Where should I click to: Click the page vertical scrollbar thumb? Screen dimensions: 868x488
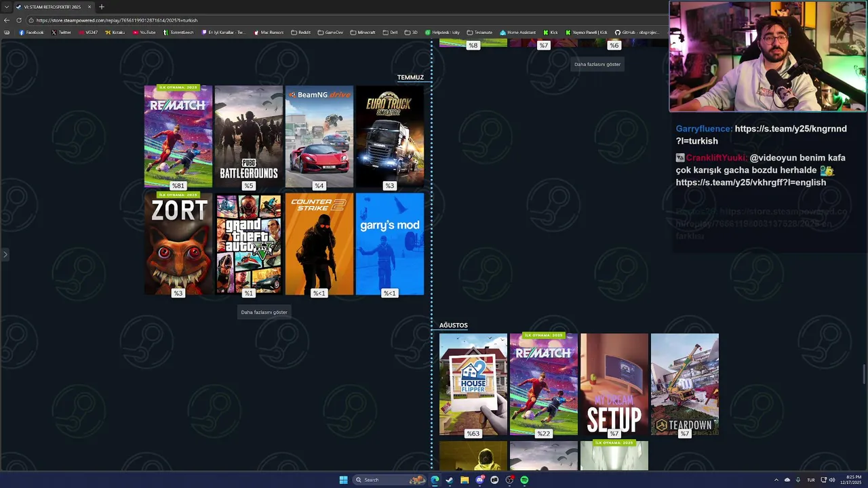(864, 374)
